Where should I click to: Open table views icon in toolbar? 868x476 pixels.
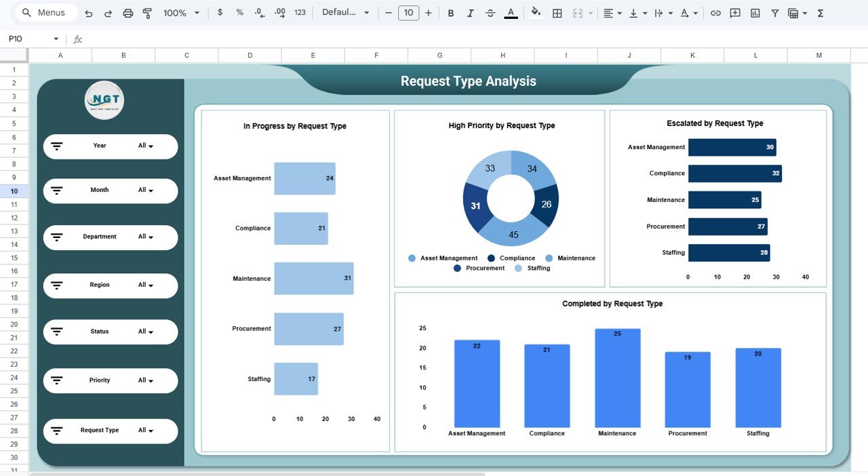point(797,13)
